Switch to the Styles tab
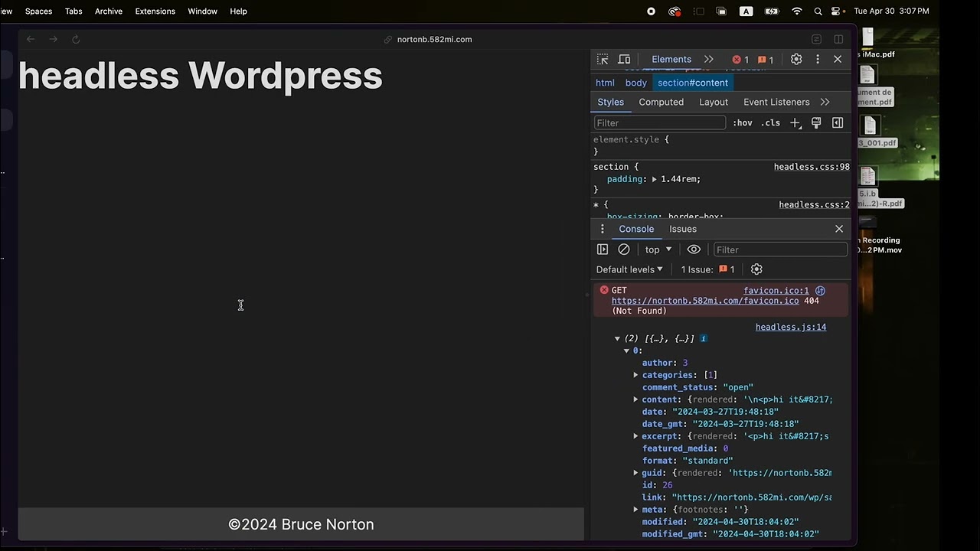The image size is (980, 551). pyautogui.click(x=610, y=102)
